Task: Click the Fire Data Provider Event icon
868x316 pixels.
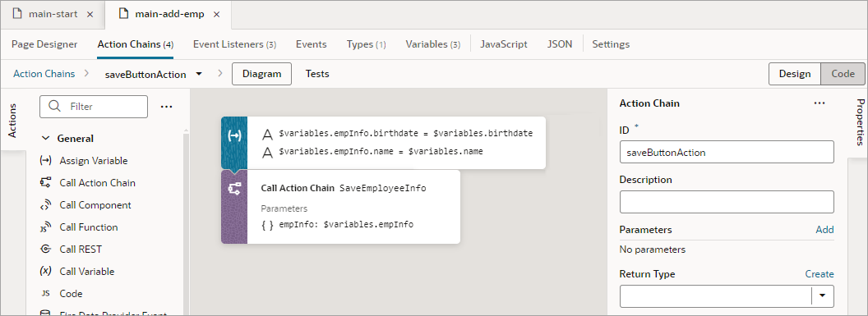Action: point(46,314)
